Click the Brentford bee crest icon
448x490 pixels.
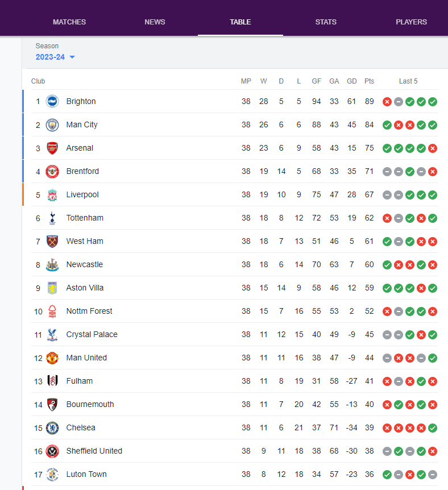[52, 172]
